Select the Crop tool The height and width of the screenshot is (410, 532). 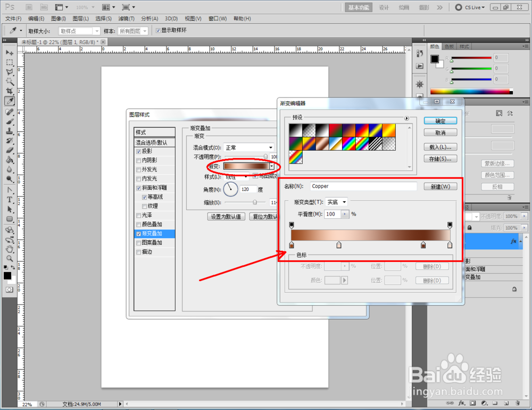coord(10,91)
